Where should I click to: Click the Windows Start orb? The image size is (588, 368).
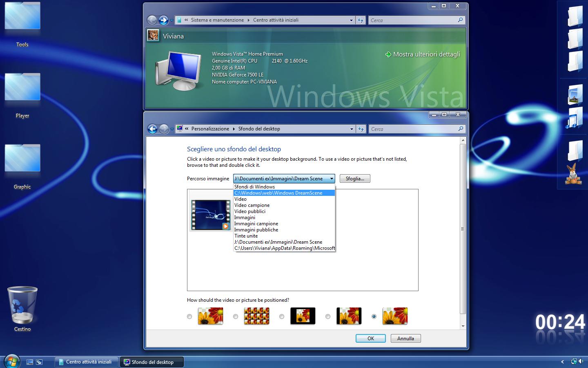coord(11,361)
